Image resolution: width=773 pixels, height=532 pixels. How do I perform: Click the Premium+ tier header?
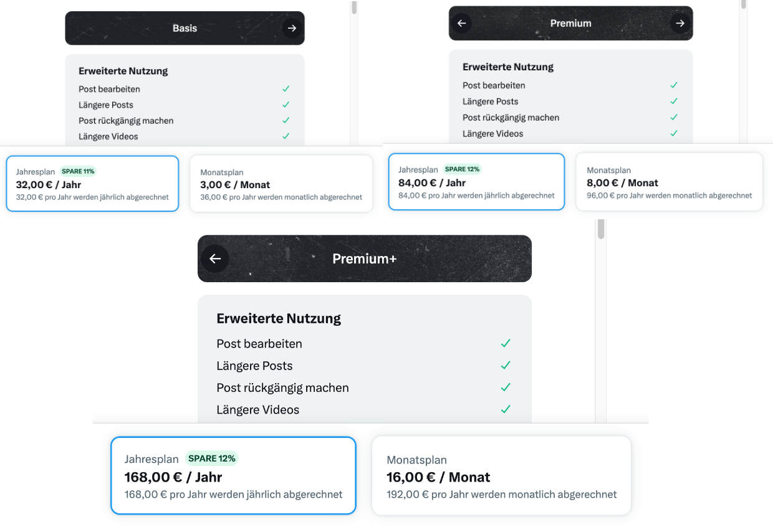point(365,259)
